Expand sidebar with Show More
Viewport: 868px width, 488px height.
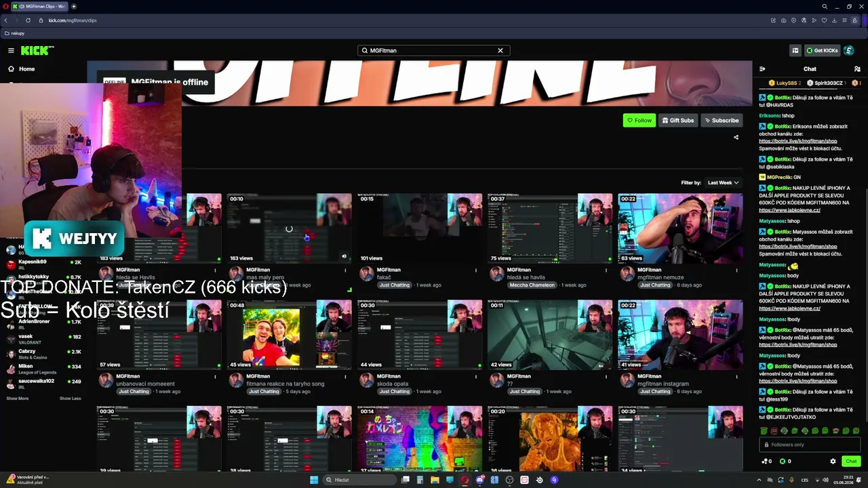18,399
